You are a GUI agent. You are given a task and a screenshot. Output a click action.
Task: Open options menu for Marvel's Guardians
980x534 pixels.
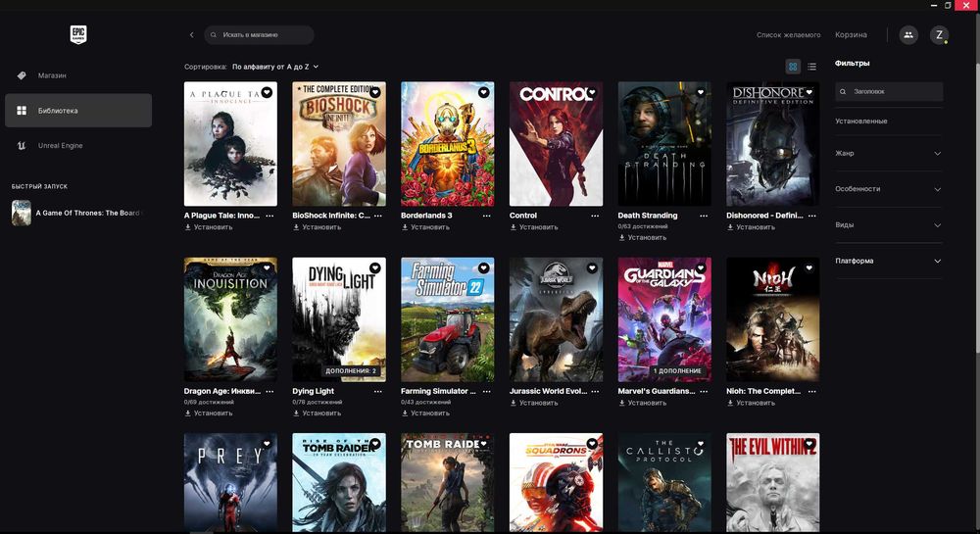[x=703, y=392]
